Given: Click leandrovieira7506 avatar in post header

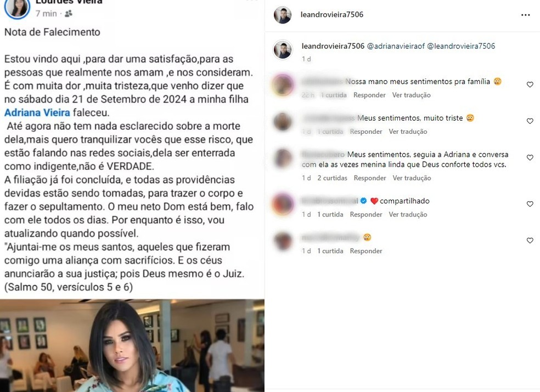Looking at the screenshot, I should tap(283, 15).
